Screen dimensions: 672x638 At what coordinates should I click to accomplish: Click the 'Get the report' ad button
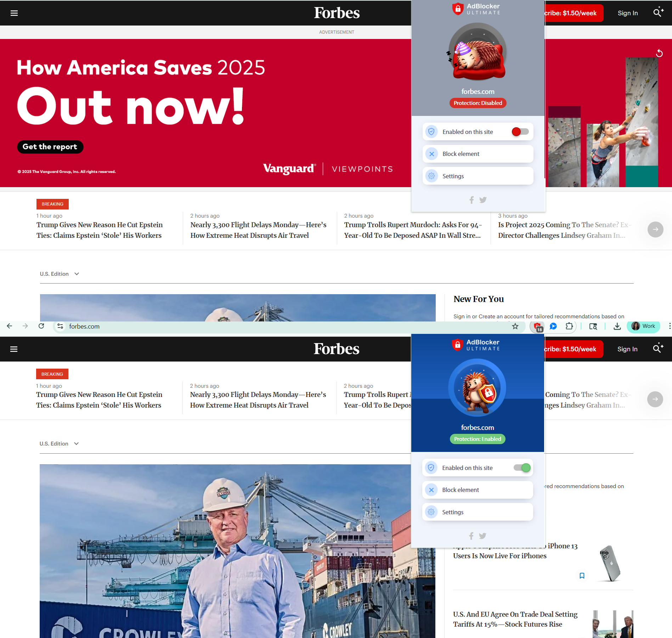[50, 147]
